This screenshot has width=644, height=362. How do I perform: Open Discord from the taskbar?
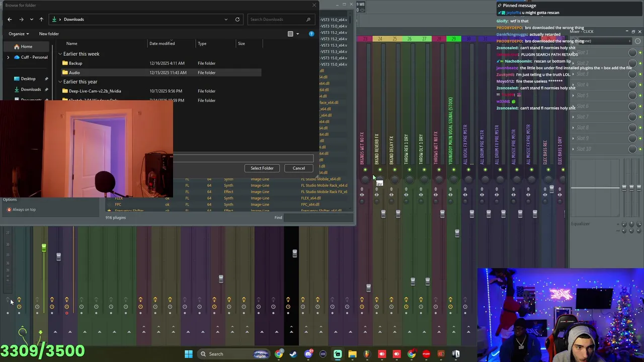(308, 354)
